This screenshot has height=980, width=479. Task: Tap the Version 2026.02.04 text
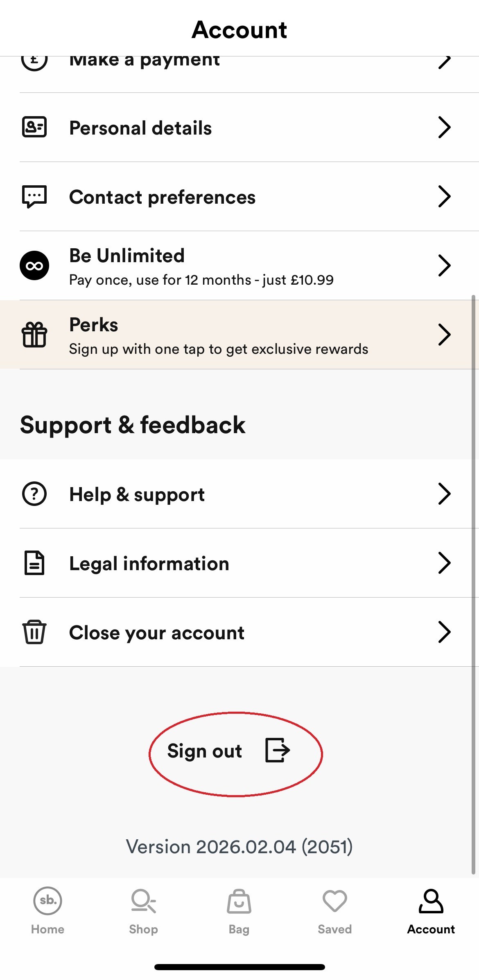pos(239,847)
